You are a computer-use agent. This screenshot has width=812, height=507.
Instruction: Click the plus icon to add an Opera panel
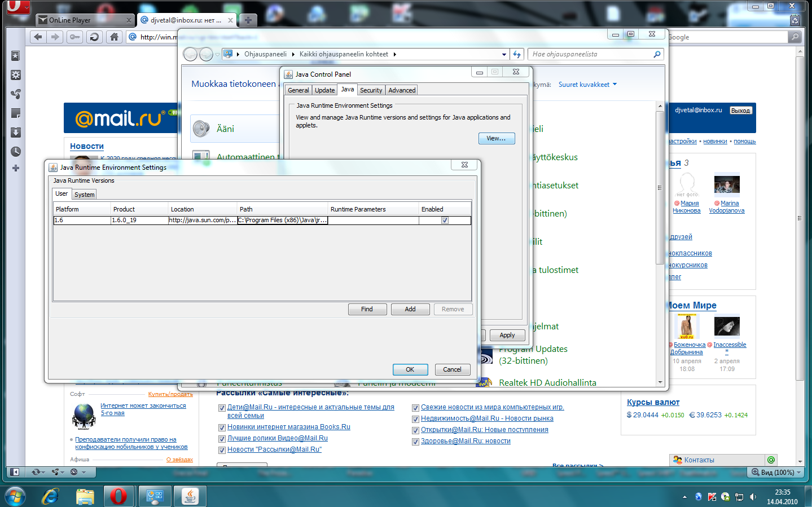16,168
